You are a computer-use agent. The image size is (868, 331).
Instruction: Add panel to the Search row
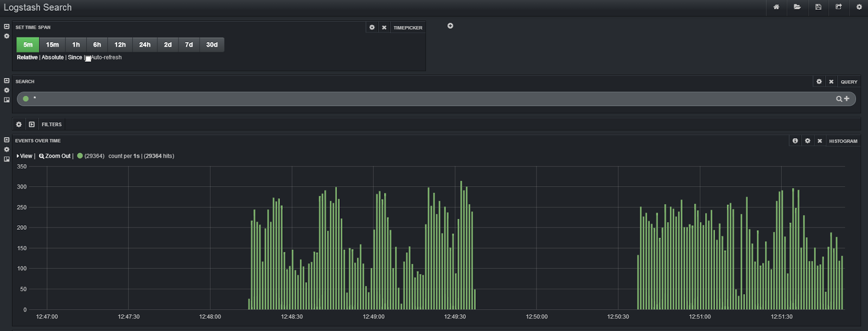(x=7, y=100)
